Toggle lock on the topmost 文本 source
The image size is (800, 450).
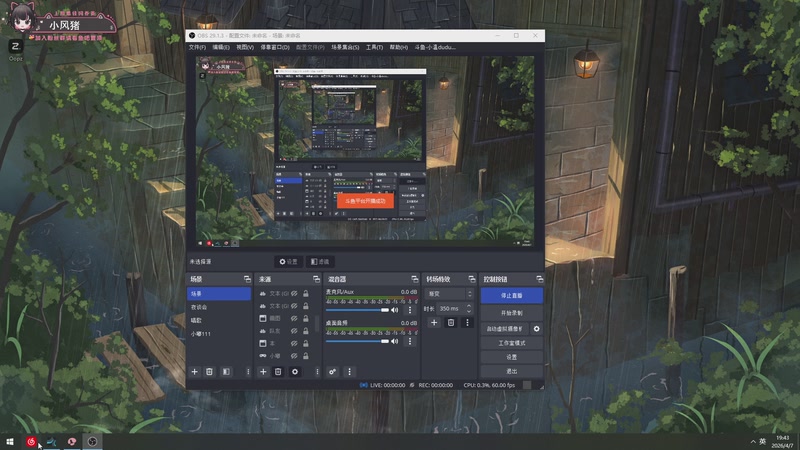click(x=306, y=293)
